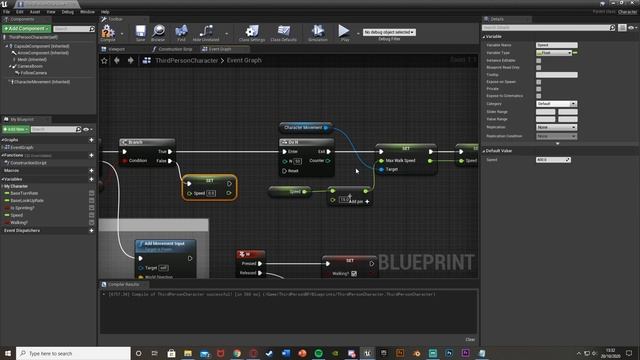Image resolution: width=640 pixels, height=360 pixels.
Task: Click the graph back navigation arrow
Action: point(117,60)
